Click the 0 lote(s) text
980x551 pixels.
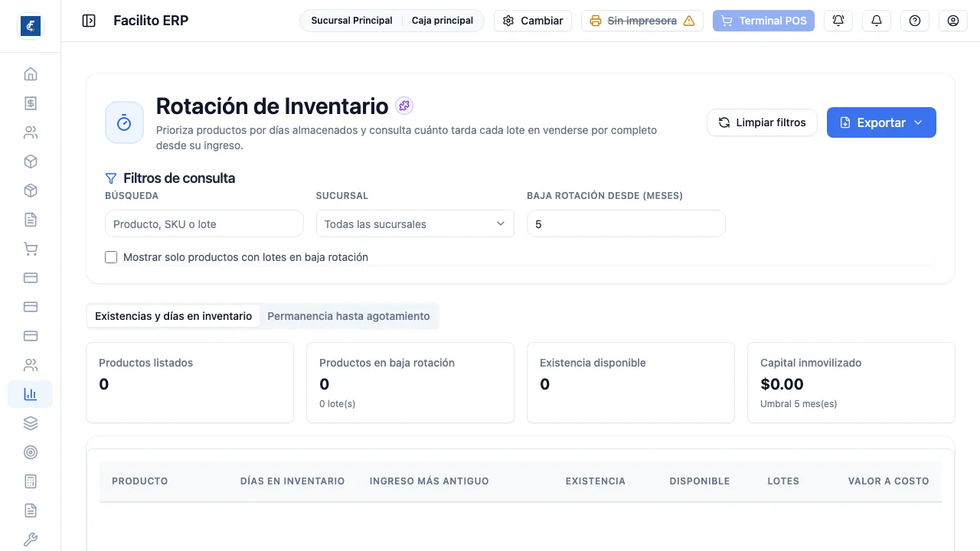(x=338, y=403)
